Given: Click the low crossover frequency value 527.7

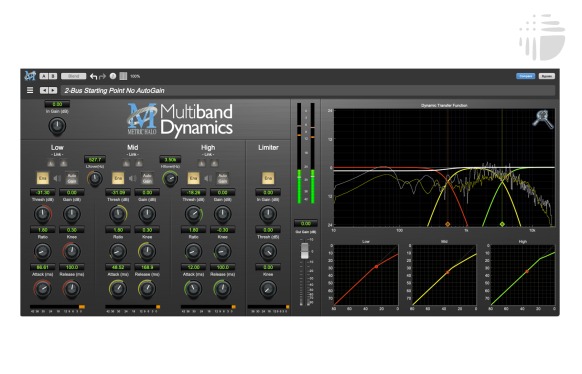Looking at the screenshot, I should point(95,160).
